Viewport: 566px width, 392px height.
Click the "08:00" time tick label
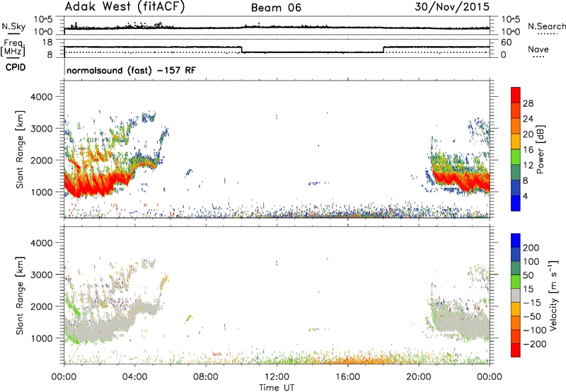point(206,377)
